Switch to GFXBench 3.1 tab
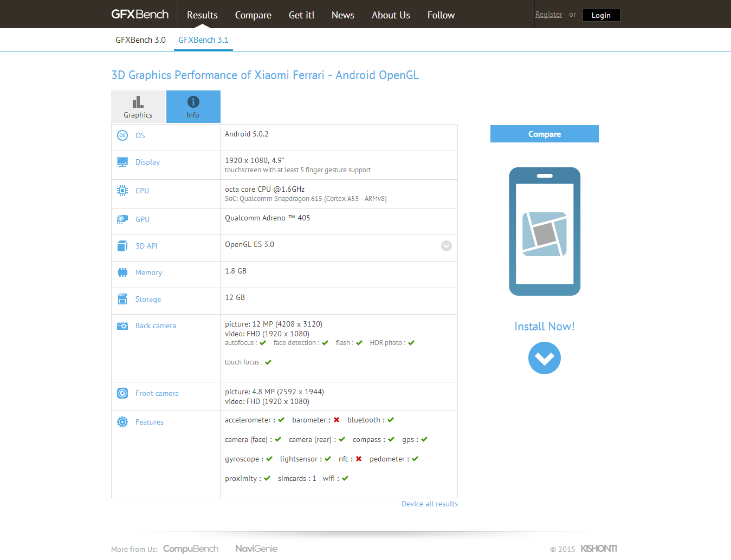This screenshot has height=560, width=731. pyautogui.click(x=203, y=40)
